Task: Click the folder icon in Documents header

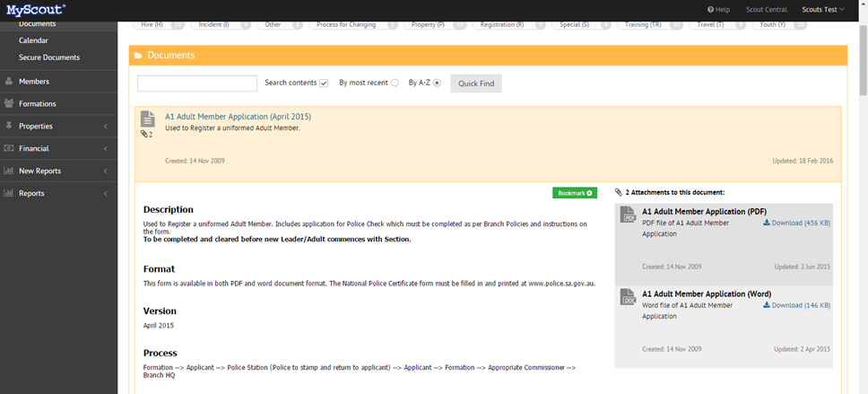Action: [x=138, y=56]
